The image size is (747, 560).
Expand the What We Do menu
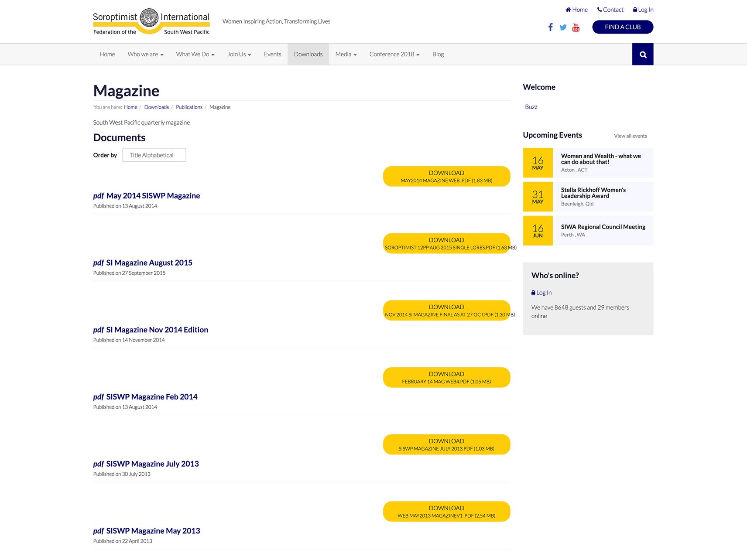coord(195,55)
